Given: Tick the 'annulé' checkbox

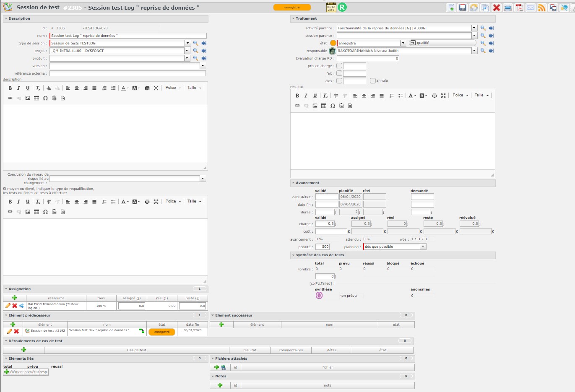Looking at the screenshot, I should coord(372,81).
